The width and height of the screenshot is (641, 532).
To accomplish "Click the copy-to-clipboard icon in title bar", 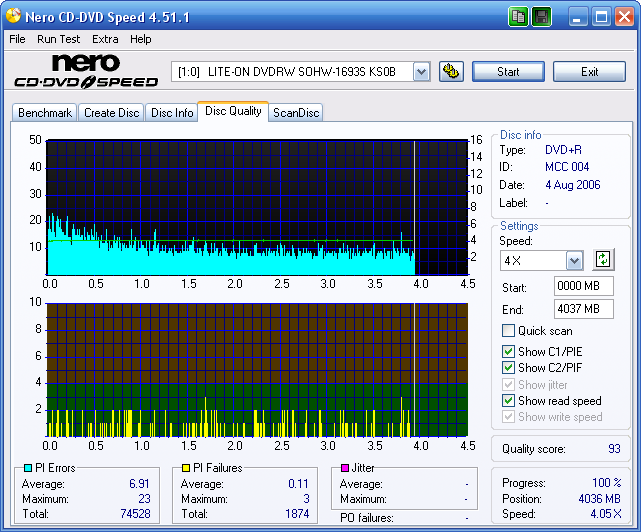I will [518, 17].
